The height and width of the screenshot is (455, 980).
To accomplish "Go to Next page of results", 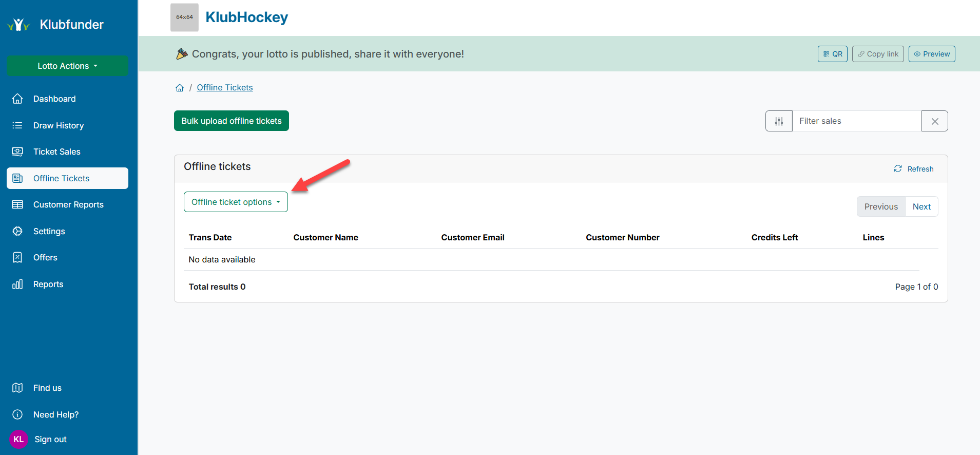I will pyautogui.click(x=921, y=206).
